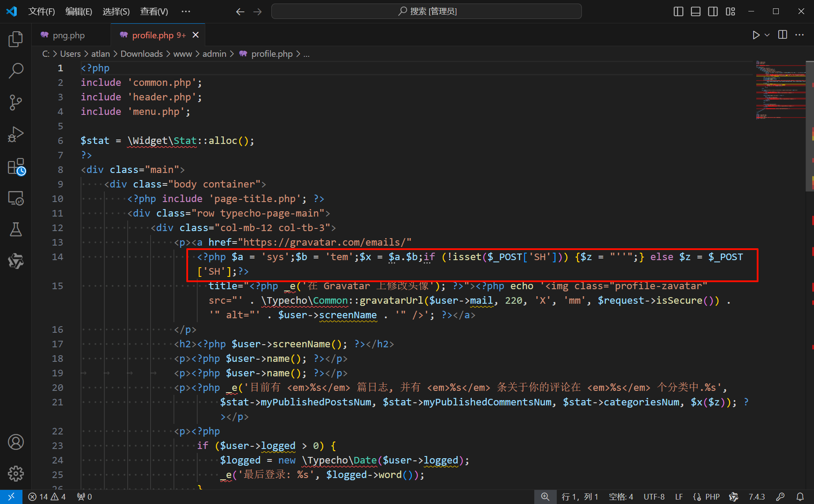Click www in the breadcrumb path

pos(182,54)
